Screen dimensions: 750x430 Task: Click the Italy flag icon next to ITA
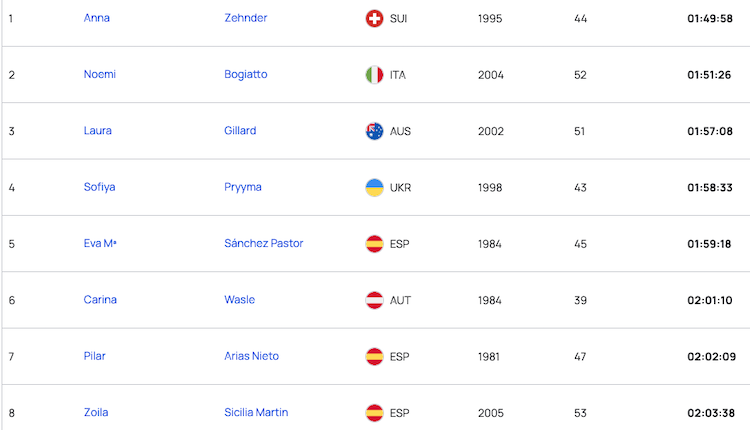pos(375,75)
